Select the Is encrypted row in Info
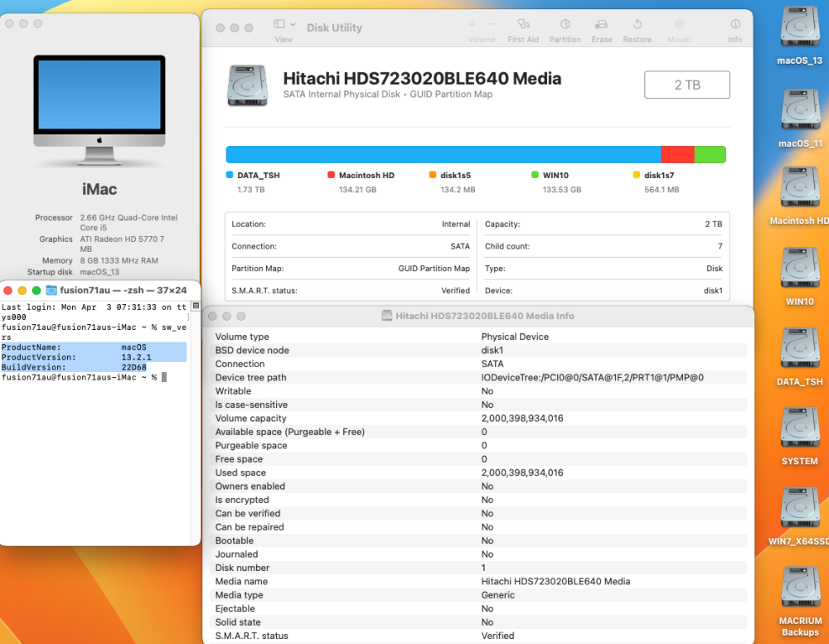Viewport: 829px width, 644px height. coord(479,500)
